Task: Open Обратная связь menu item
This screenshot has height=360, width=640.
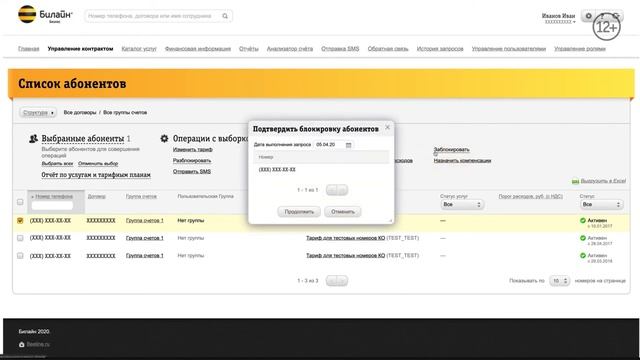Action: click(x=388, y=49)
